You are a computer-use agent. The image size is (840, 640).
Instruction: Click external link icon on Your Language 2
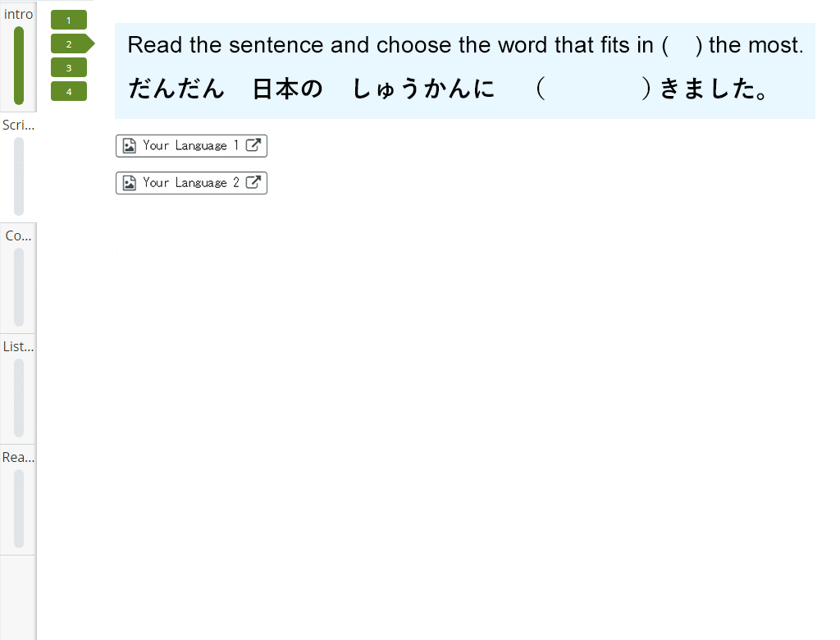coord(253,182)
